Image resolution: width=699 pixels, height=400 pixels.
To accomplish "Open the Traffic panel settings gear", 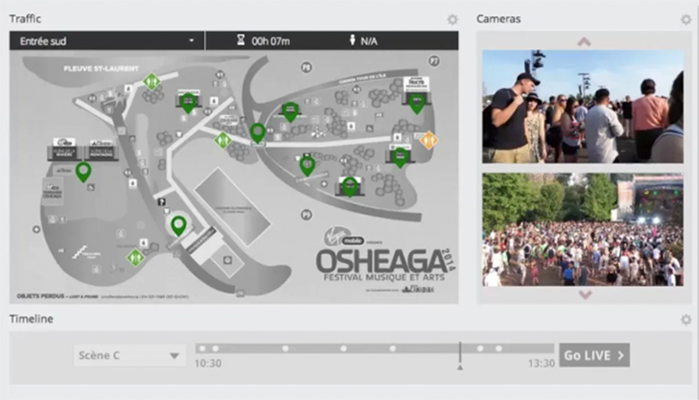I will click(x=452, y=19).
